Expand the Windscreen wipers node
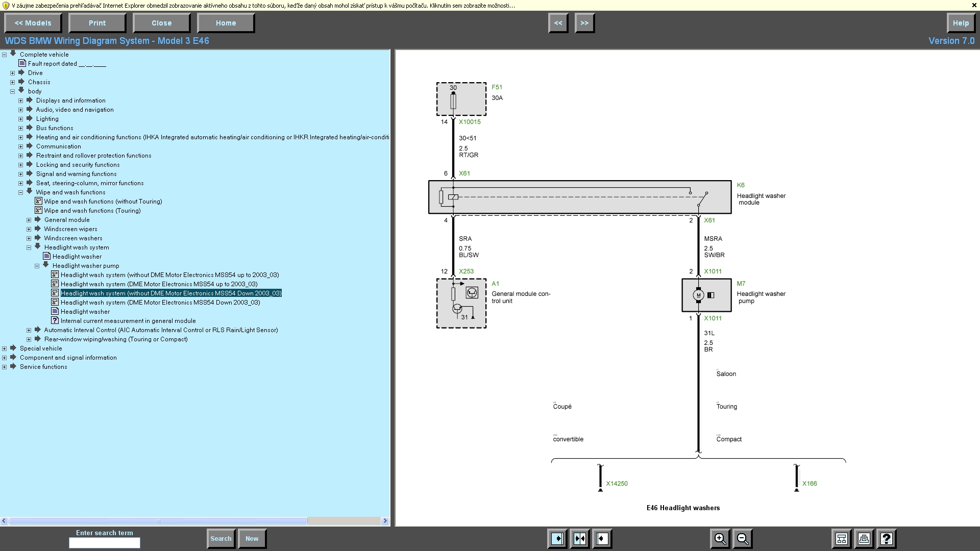This screenshot has height=551, width=980. (x=29, y=229)
